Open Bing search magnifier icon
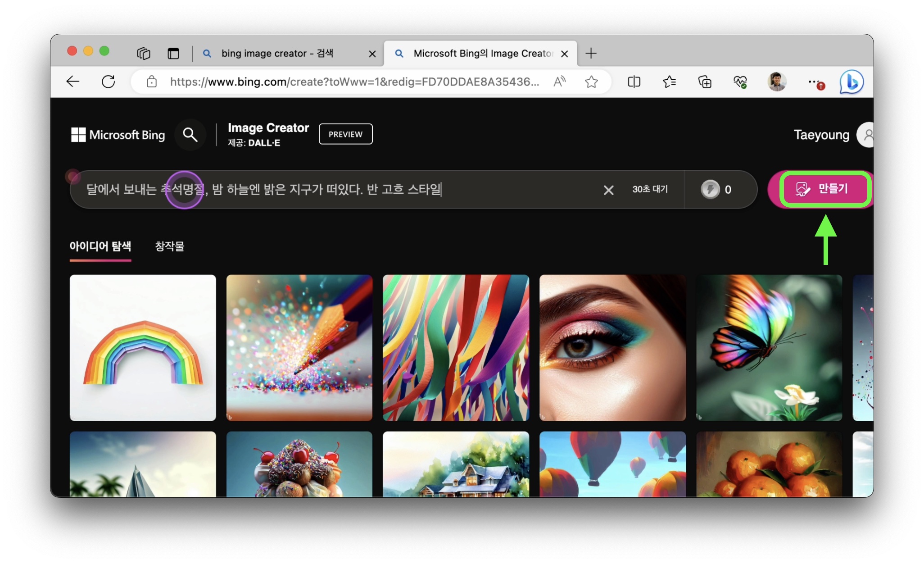Viewport: 924px width, 564px height. coord(190,134)
